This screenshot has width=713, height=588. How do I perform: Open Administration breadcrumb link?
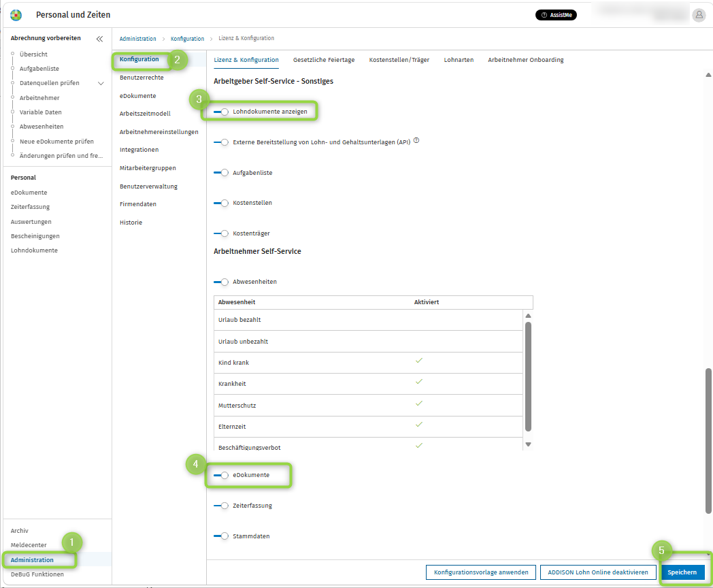click(x=138, y=39)
